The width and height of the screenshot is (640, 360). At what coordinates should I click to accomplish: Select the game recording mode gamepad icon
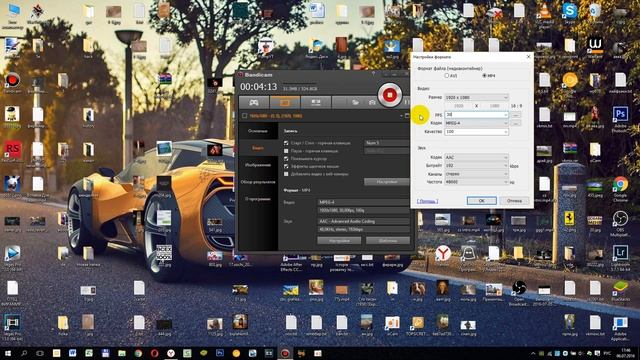253,102
